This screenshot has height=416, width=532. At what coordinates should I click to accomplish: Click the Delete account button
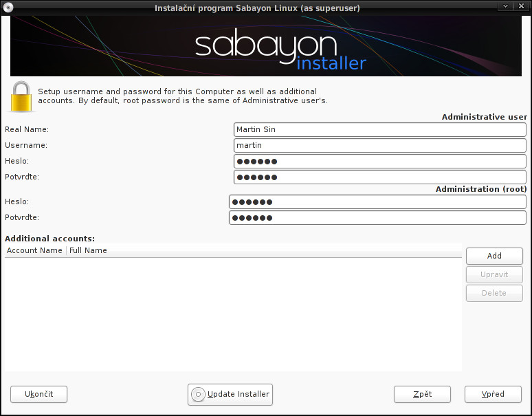[494, 293]
